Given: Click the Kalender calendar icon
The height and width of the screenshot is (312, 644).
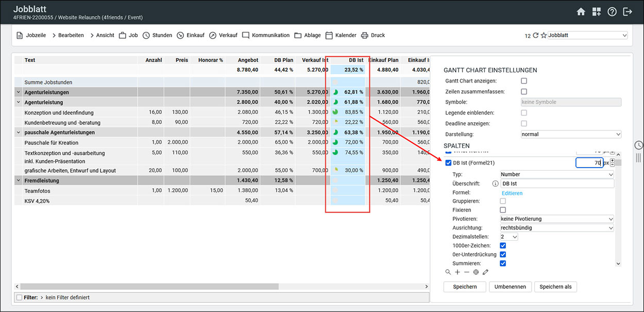Looking at the screenshot, I should point(329,36).
